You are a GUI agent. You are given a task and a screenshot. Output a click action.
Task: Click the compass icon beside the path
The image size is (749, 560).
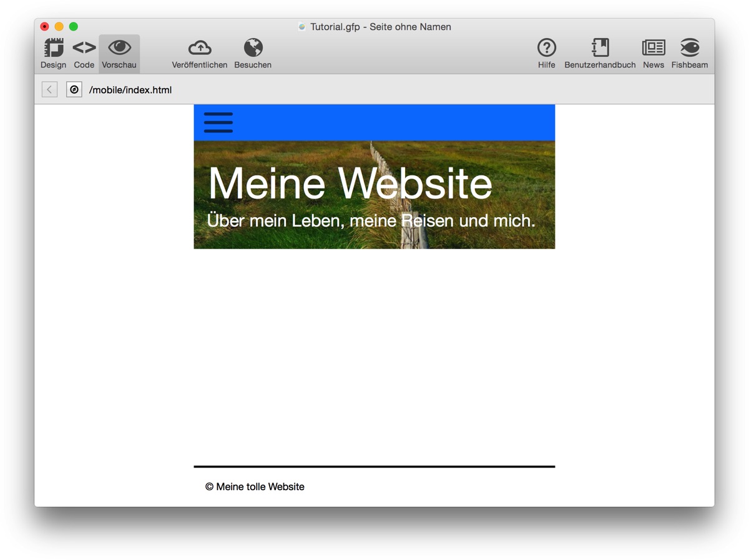coord(74,90)
